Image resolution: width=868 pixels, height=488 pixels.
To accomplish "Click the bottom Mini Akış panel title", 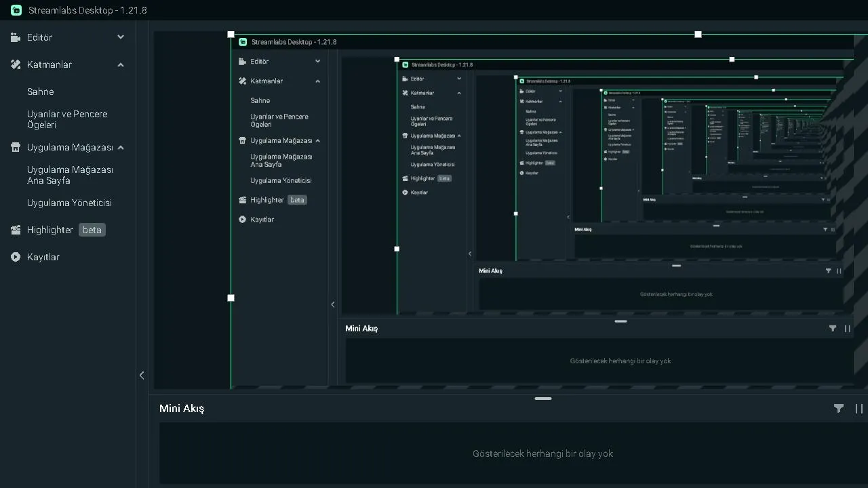I will (x=182, y=408).
